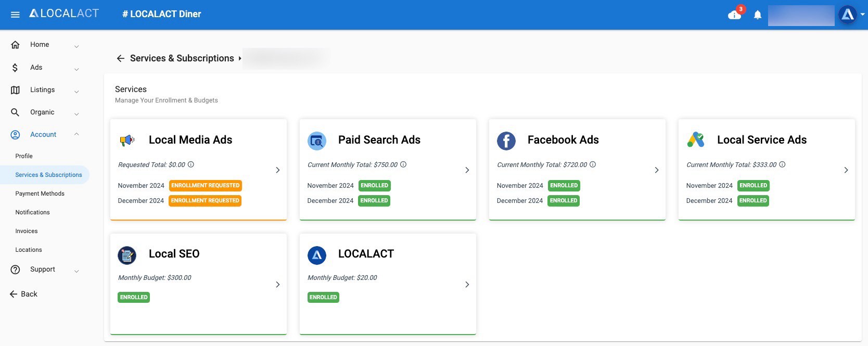Image resolution: width=868 pixels, height=346 pixels.
Task: Open the hamburger navigation menu
Action: [x=15, y=15]
